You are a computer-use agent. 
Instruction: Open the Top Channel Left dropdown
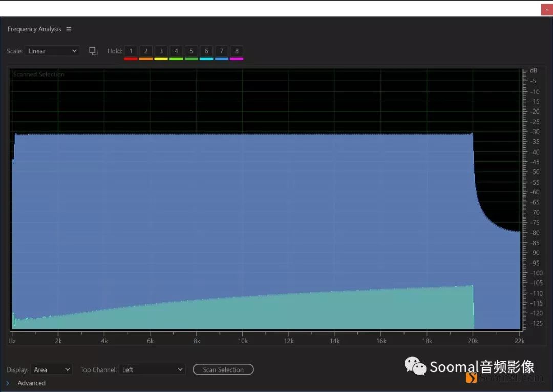click(152, 369)
